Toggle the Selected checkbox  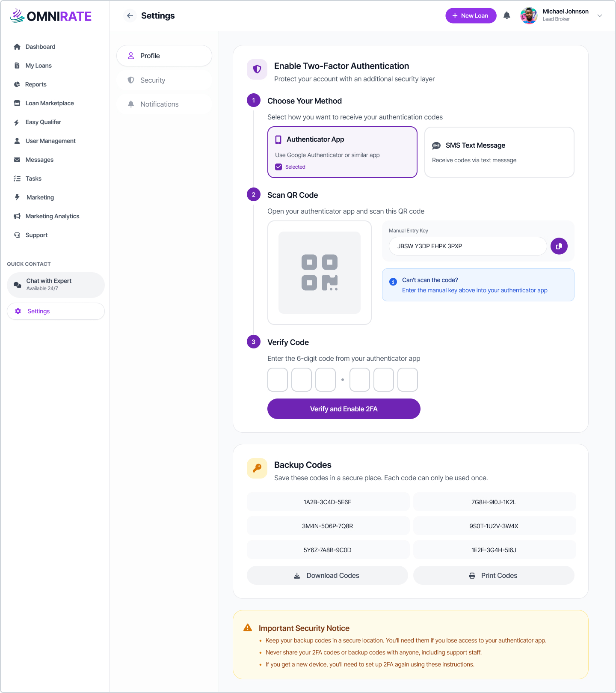pyautogui.click(x=278, y=167)
